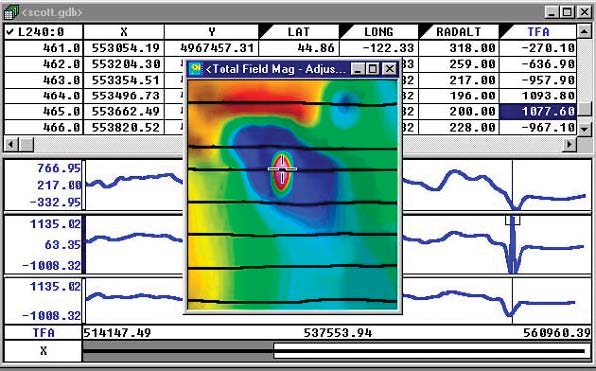Click RADALT value 196.00
596x371 pixels.
(x=459, y=95)
